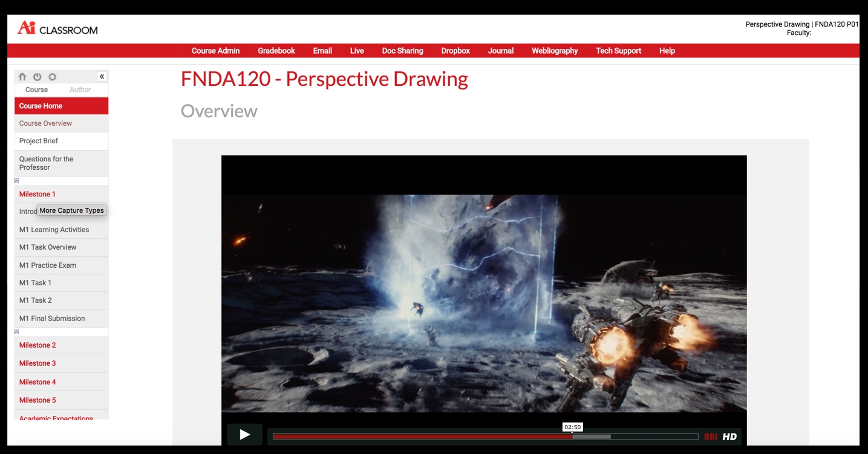Click the Ai Classroom logo
Image resolution: width=868 pixels, height=454 pixels.
pos(57,28)
